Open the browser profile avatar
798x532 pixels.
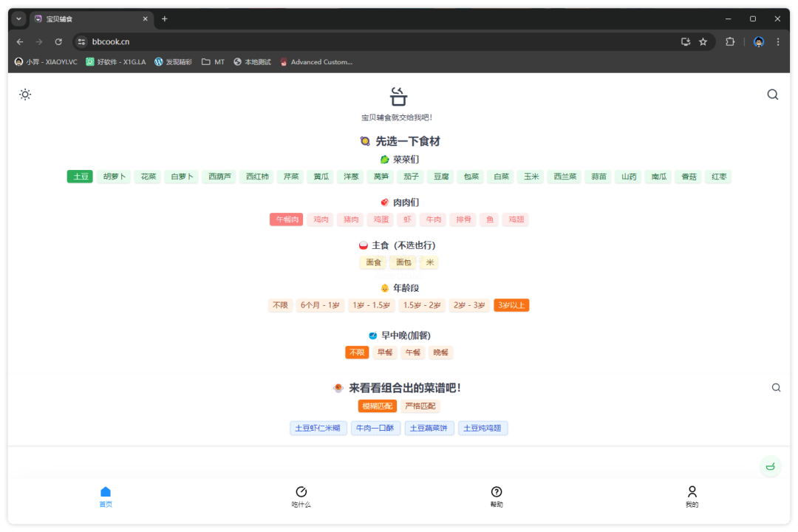(758, 41)
